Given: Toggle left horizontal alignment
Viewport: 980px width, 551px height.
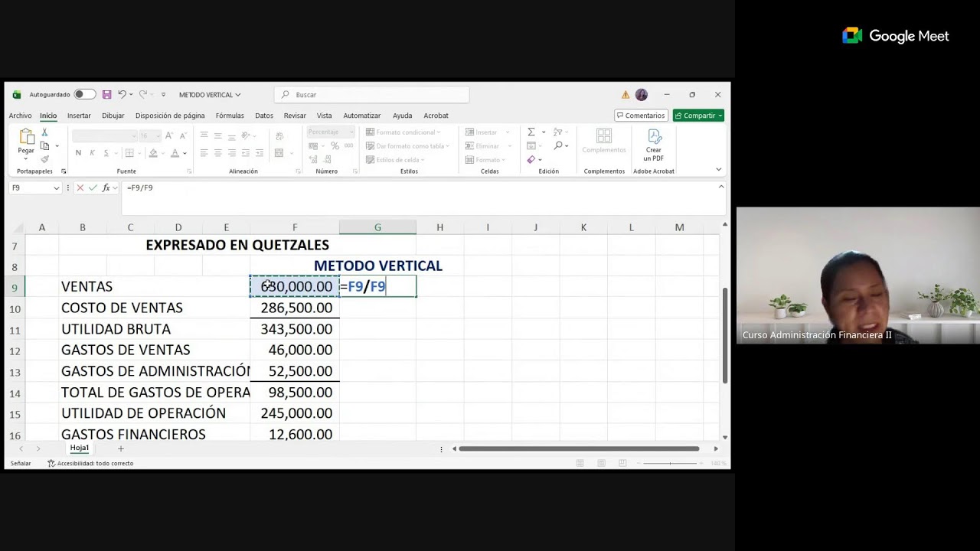Looking at the screenshot, I should pos(204,153).
